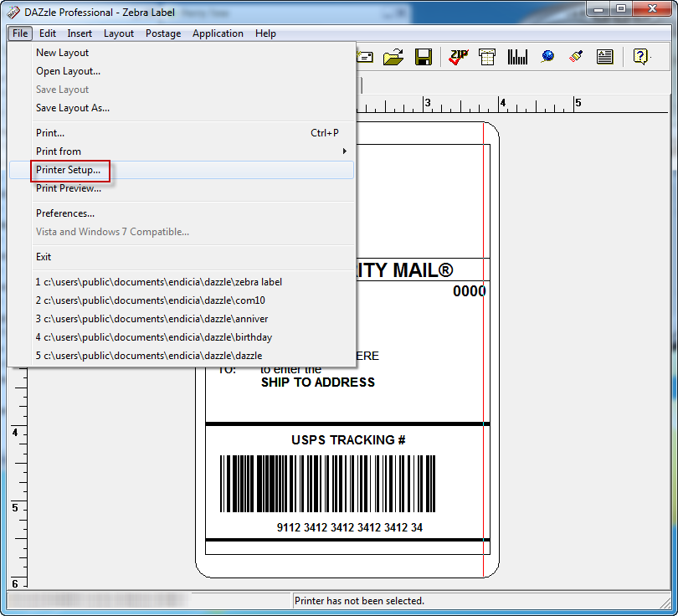Select Print Preview... menu entry
Screen dimensions: 678x616
coord(182,188)
